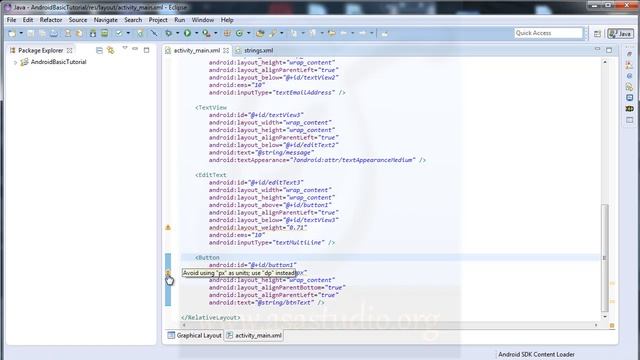
Task: Select the AndroidBasicTutorial project
Action: point(58,62)
